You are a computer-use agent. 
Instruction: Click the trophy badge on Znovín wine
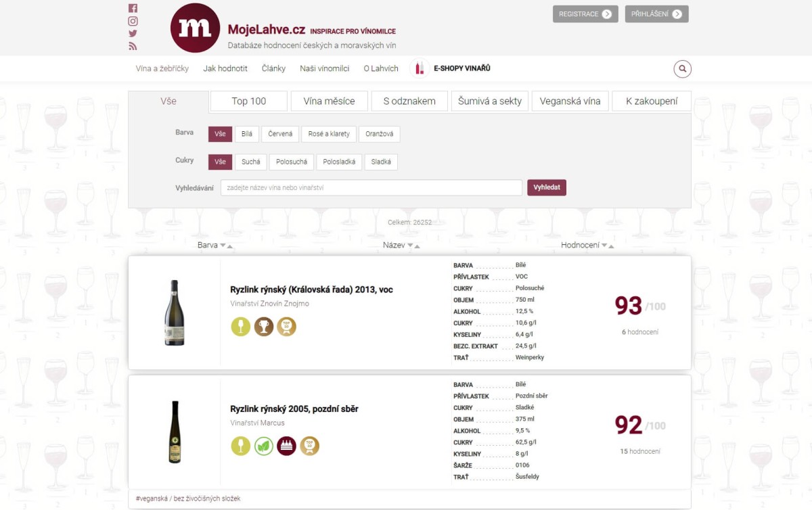pos(263,327)
